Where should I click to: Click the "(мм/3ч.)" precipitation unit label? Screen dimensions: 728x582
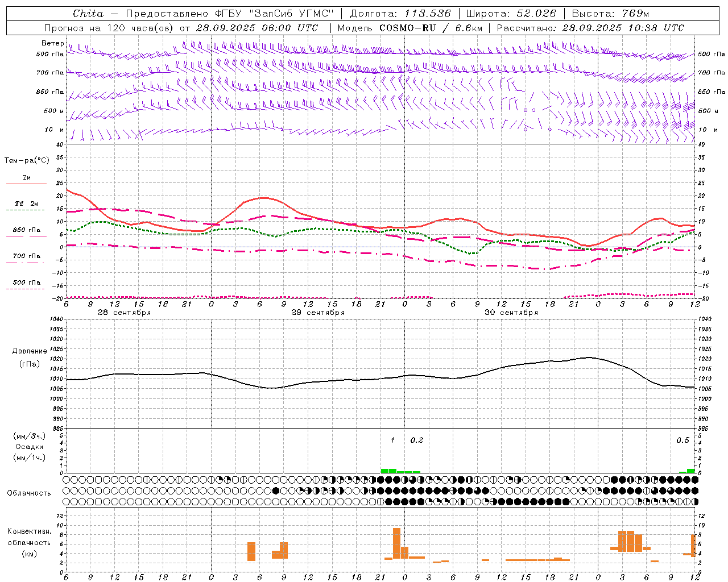tap(29, 436)
